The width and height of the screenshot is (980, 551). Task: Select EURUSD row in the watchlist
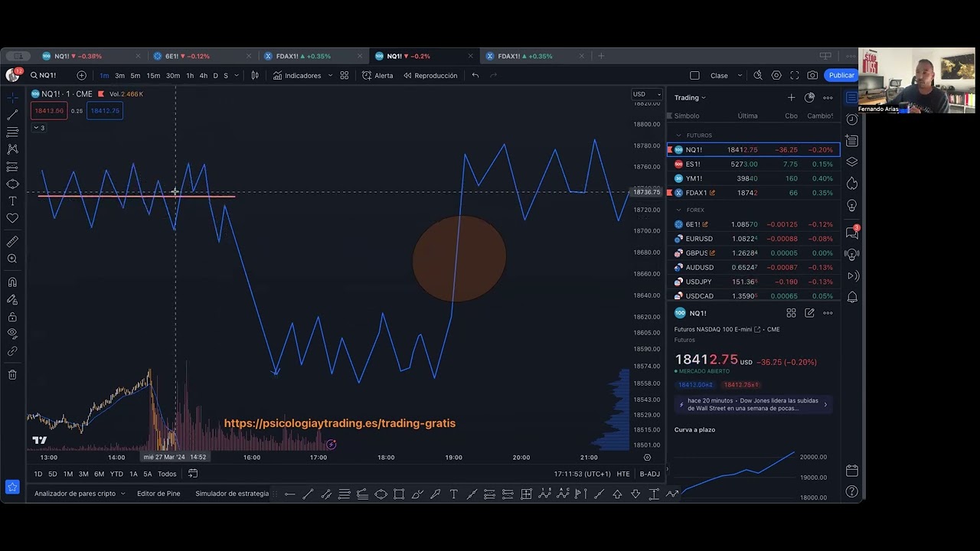(753, 239)
